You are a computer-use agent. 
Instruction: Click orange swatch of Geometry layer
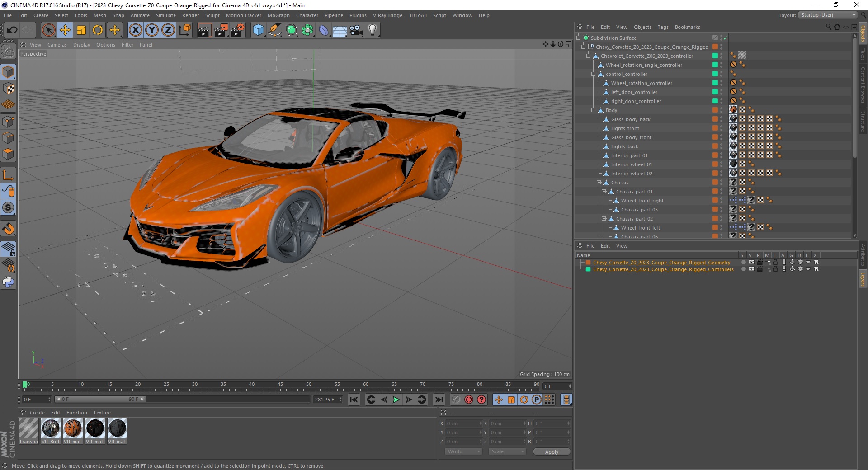click(x=588, y=263)
